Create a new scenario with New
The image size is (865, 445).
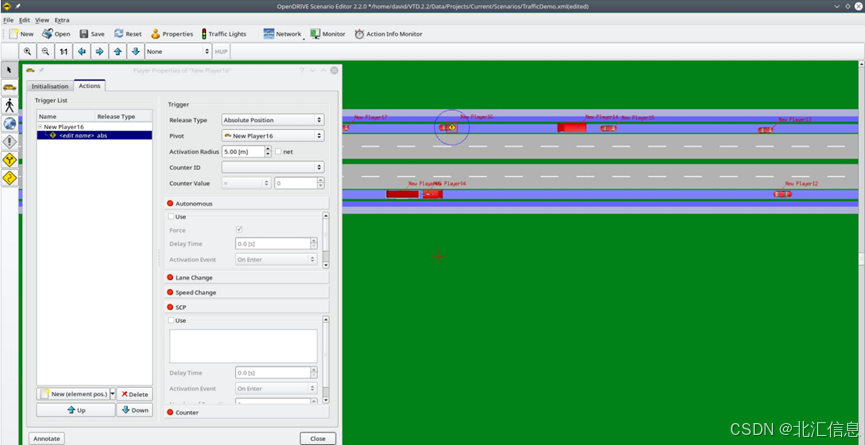click(x=21, y=34)
